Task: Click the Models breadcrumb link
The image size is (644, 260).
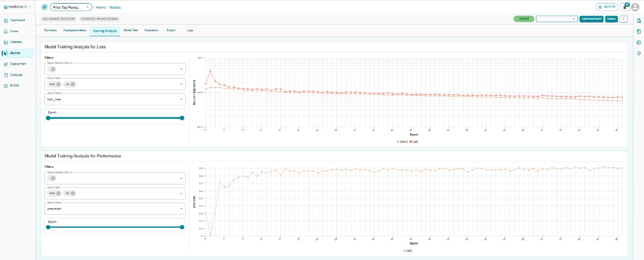Action: click(x=115, y=8)
